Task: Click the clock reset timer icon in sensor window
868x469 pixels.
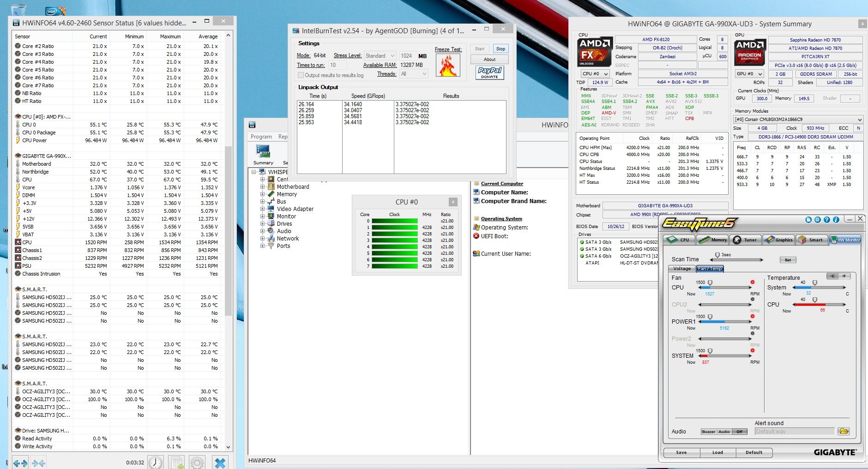Action: [x=156, y=462]
